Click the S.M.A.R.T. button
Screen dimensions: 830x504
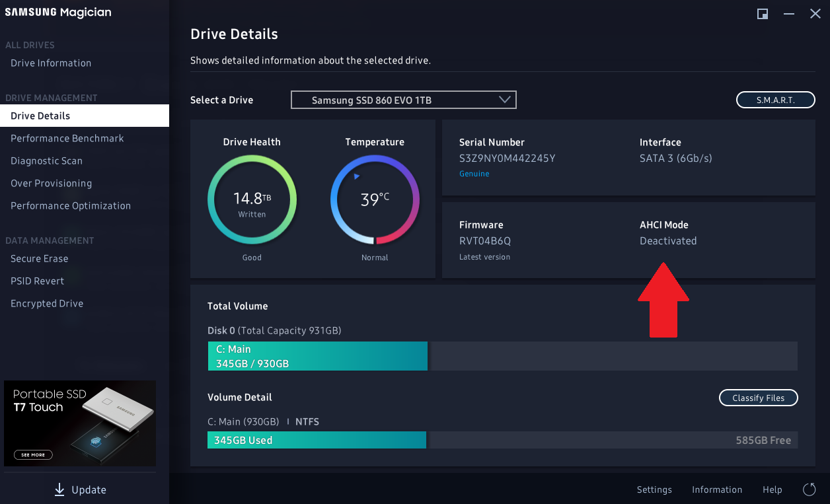pos(776,100)
